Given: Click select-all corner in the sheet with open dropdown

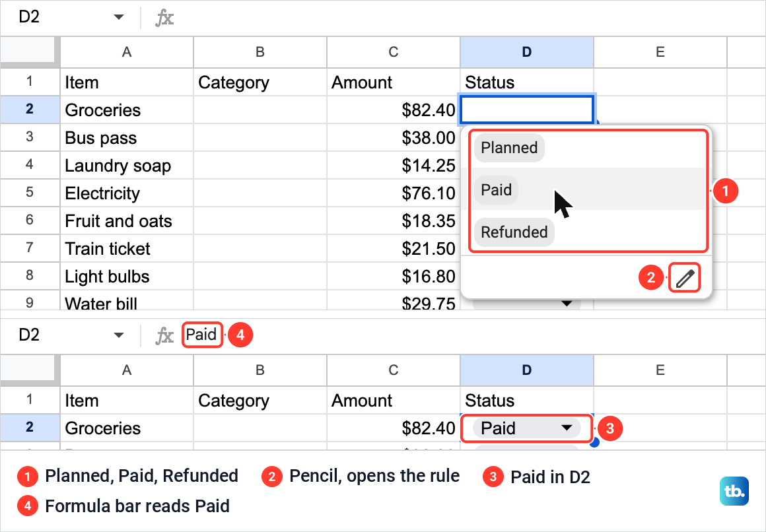Looking at the screenshot, I should click(29, 51).
